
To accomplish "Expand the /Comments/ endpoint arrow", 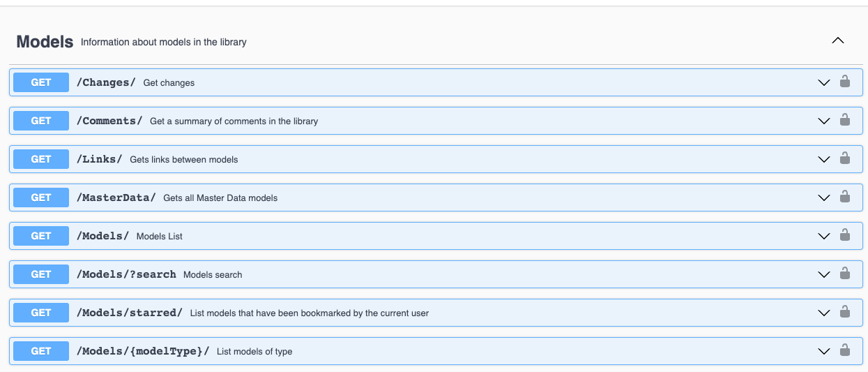I will point(823,121).
